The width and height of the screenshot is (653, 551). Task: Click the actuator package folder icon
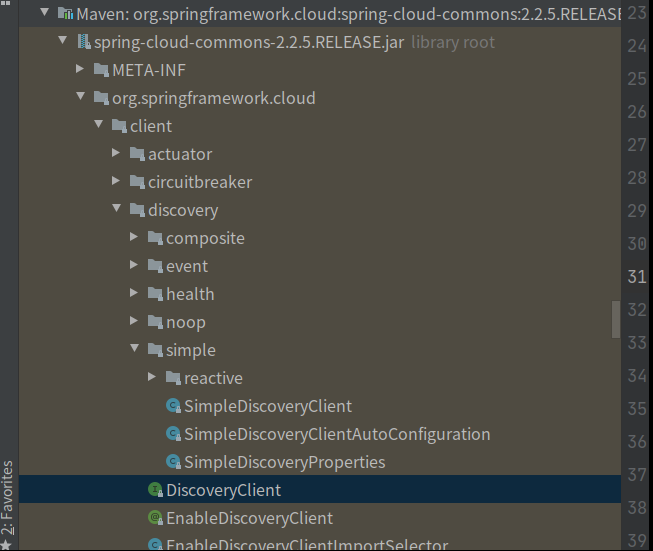137,154
